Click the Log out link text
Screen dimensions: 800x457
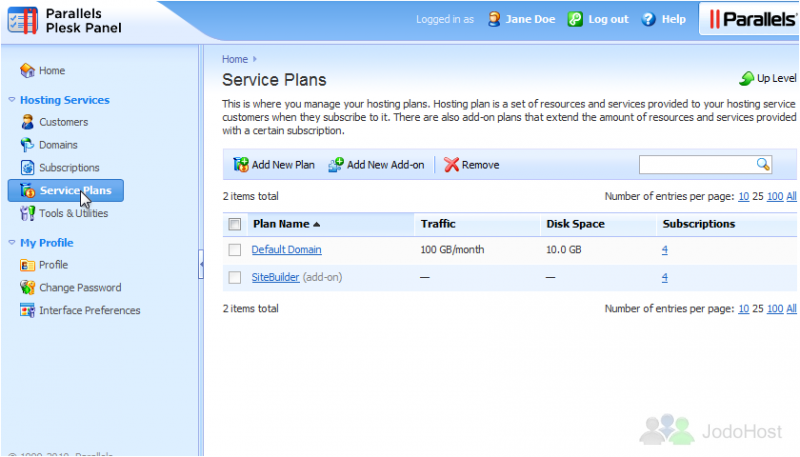pos(608,19)
